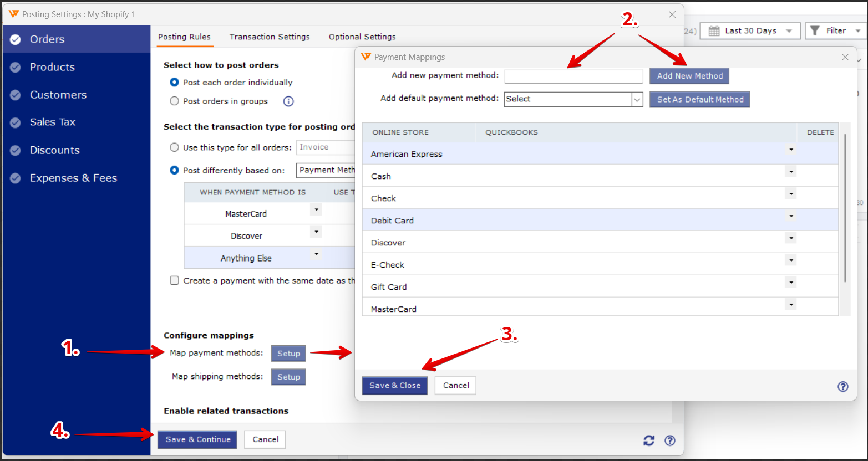868x461 pixels.
Task: Go to Products section in sidebar
Action: [77, 67]
